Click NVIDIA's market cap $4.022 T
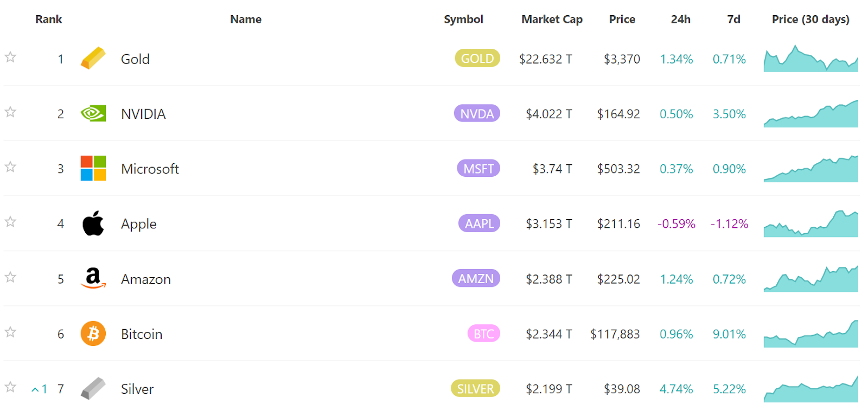This screenshot has height=410, width=868. tap(548, 114)
